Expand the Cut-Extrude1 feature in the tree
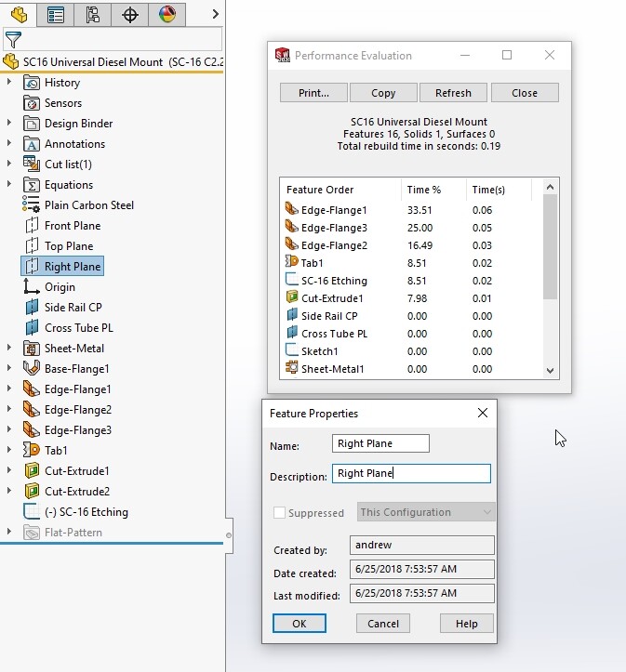The height and width of the screenshot is (672, 626). (x=9, y=470)
